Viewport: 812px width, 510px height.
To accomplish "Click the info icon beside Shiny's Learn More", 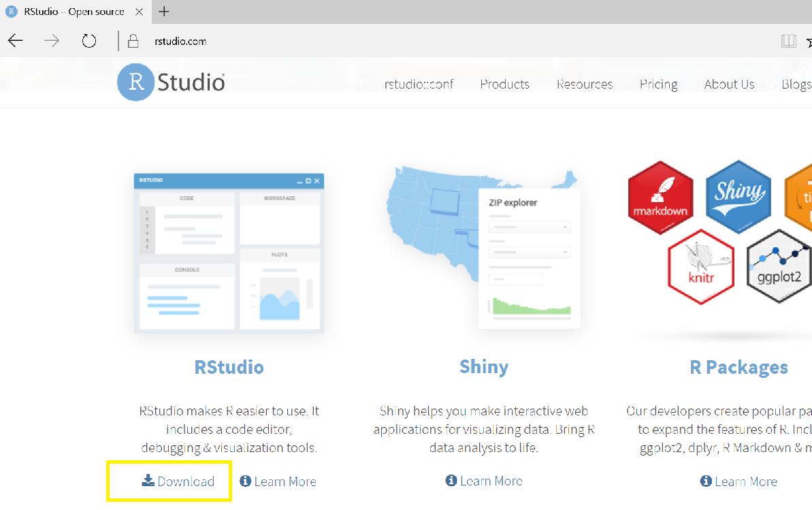I will pos(451,481).
